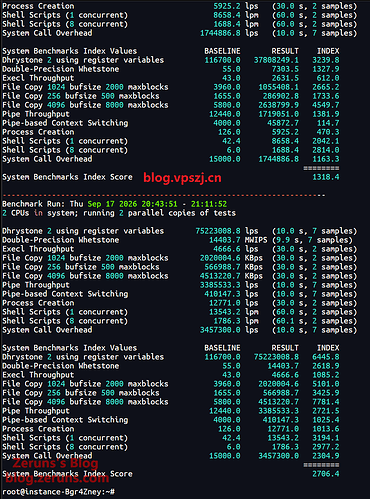Viewport: 370px width, 499px height.
Task: Click the top Process Creation 5925.2 lps line
Action: (179, 6)
